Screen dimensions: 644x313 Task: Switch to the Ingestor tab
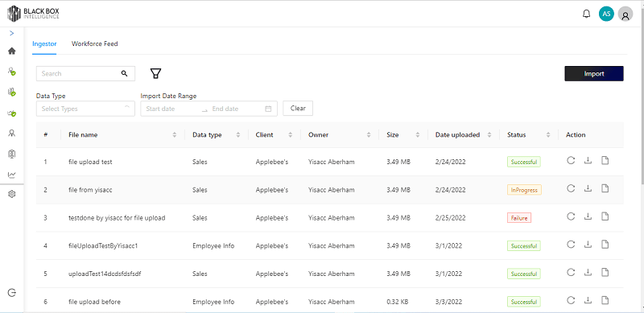pos(44,43)
